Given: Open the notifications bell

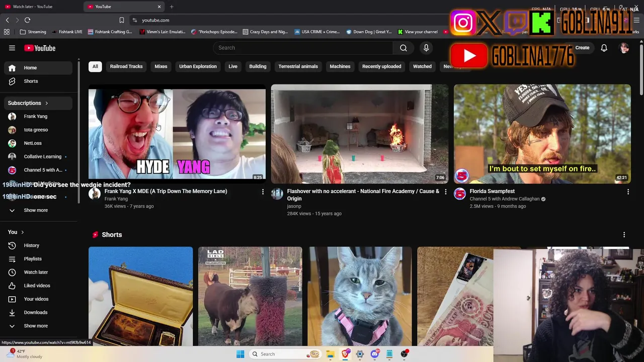Looking at the screenshot, I should point(604,48).
